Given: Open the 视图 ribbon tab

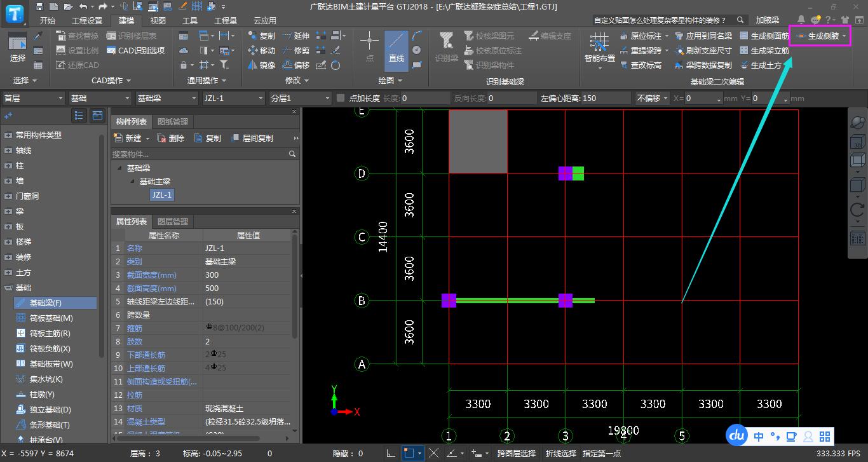Looking at the screenshot, I should click(x=158, y=20).
